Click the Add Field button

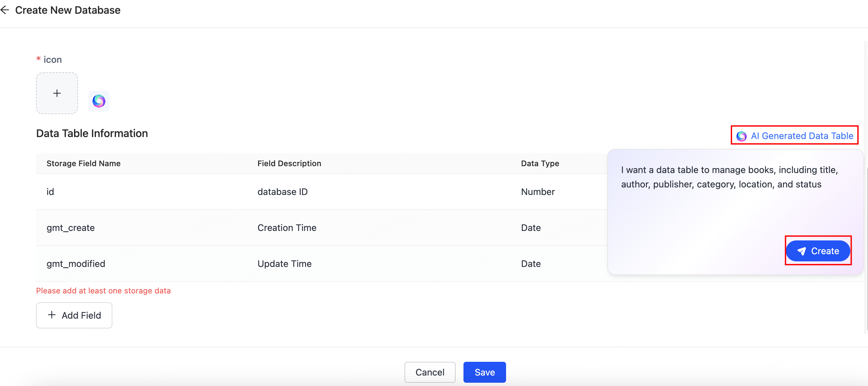coord(74,315)
